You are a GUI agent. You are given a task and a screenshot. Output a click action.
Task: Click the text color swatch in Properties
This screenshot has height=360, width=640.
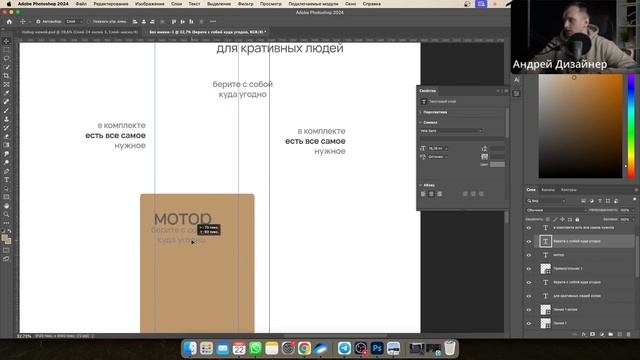coord(497,164)
